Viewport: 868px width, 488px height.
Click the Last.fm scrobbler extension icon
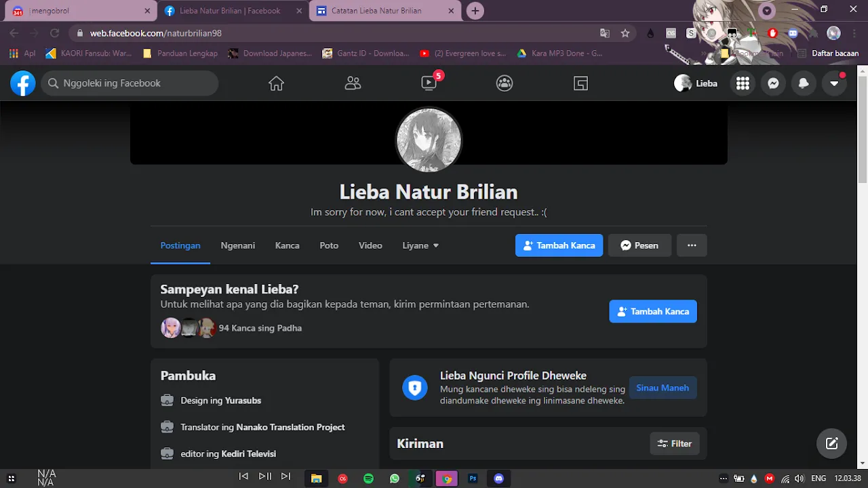click(x=671, y=33)
